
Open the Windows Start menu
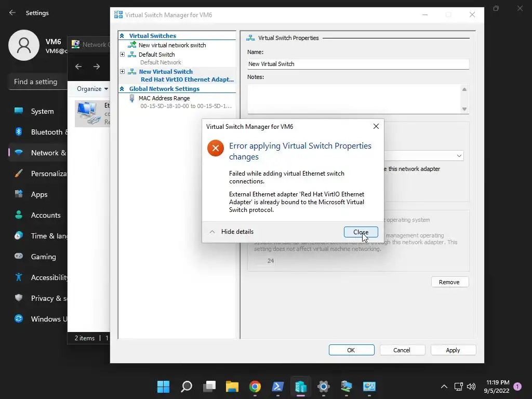(163, 387)
